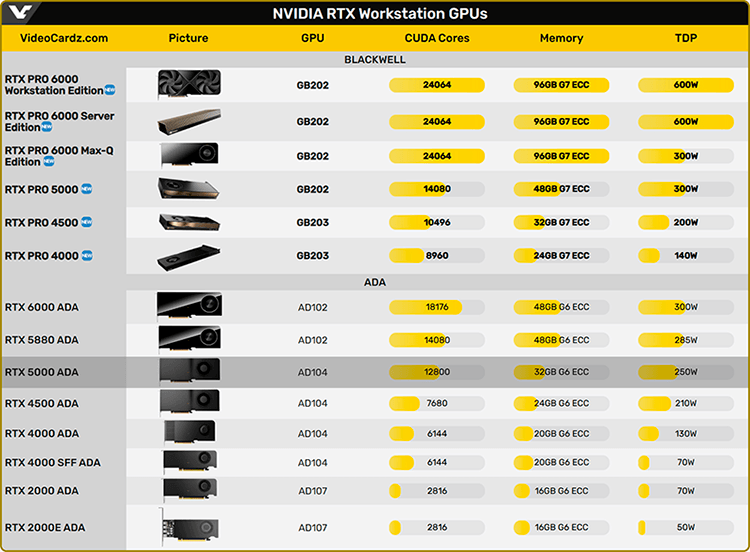Screen dimensions: 750x552
Task: Select the RTX 5880 ADA name
Action: point(42,340)
